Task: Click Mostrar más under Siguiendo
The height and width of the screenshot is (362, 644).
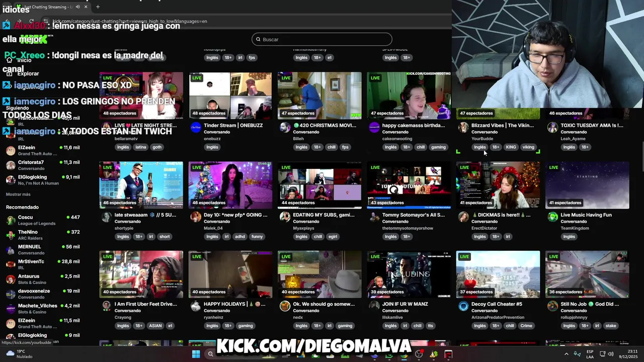Action: pos(18,194)
